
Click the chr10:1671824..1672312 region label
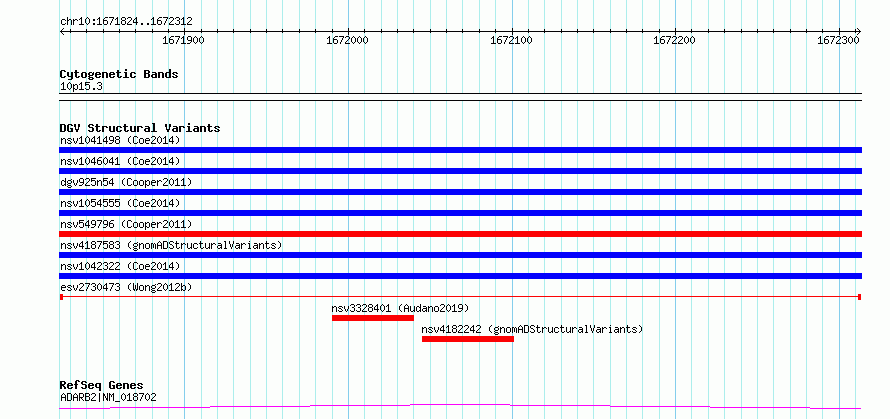coord(126,22)
